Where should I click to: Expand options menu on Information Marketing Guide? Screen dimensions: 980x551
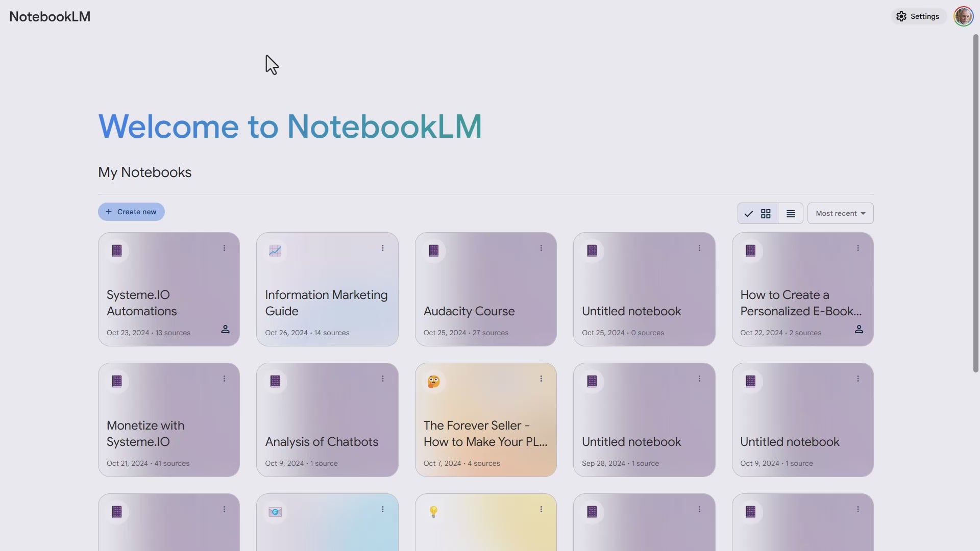(383, 248)
